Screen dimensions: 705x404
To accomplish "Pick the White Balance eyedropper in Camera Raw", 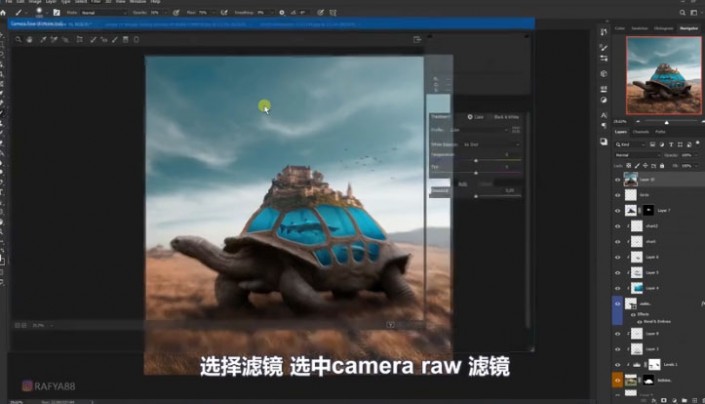I will tap(43, 39).
